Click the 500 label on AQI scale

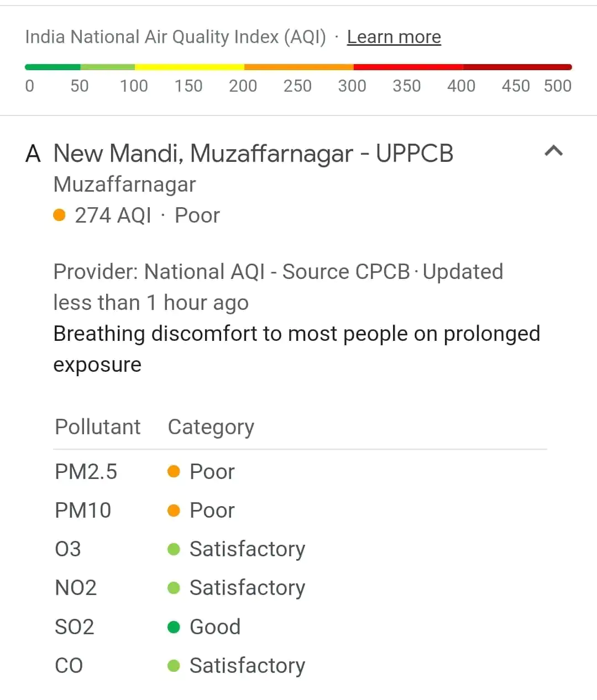coord(557,86)
